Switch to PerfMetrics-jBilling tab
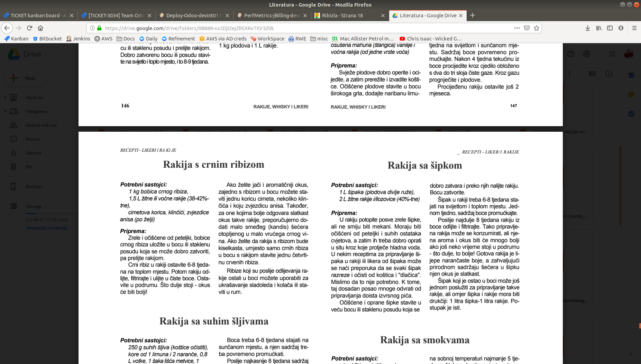 coord(272,16)
